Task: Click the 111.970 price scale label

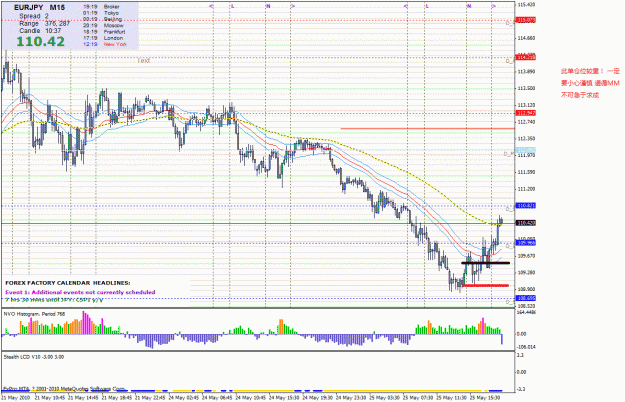Action: [x=526, y=155]
